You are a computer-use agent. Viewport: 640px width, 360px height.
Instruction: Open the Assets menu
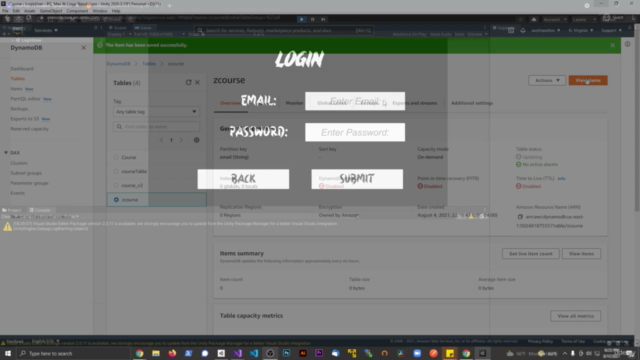tap(30, 11)
